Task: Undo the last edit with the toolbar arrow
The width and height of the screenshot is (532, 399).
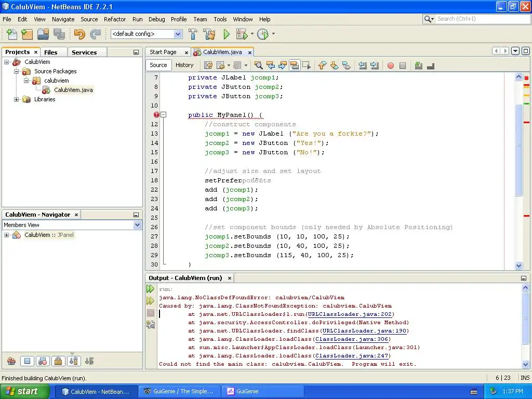Action: click(79, 34)
